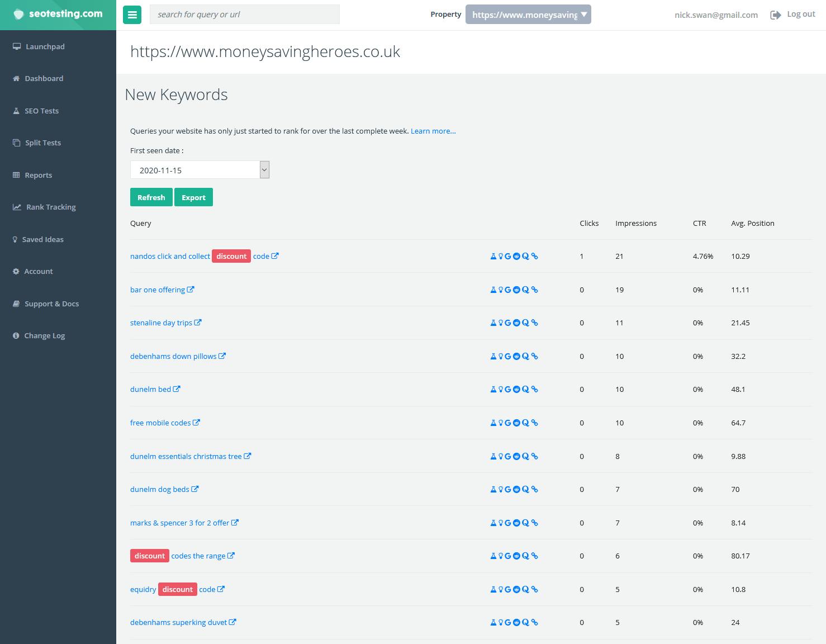Click the Log out icon button
The width and height of the screenshot is (826, 644).
tap(775, 15)
